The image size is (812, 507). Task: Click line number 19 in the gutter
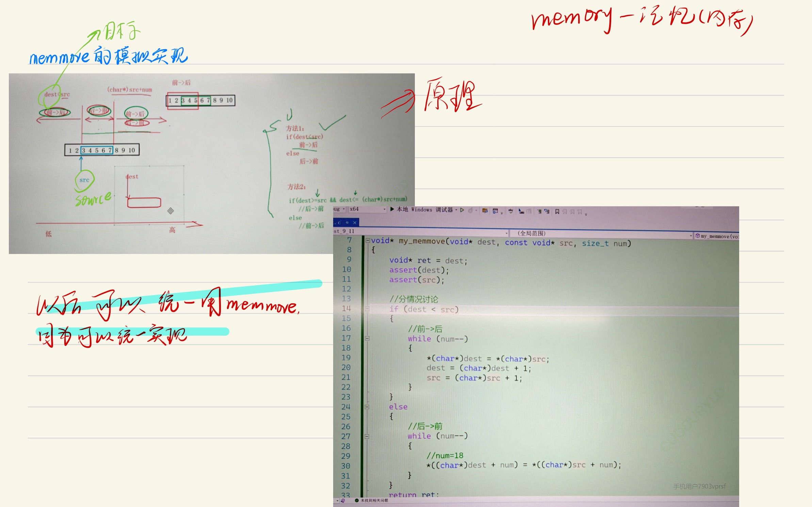346,358
